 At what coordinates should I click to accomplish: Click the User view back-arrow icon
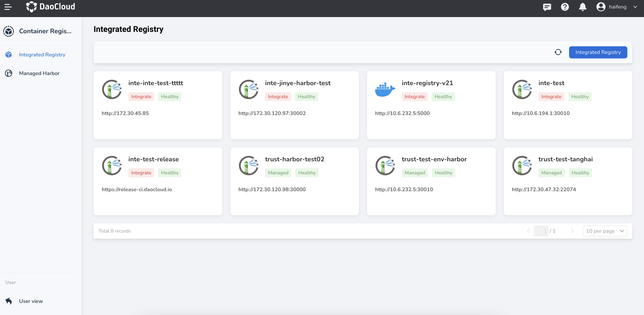(x=9, y=301)
